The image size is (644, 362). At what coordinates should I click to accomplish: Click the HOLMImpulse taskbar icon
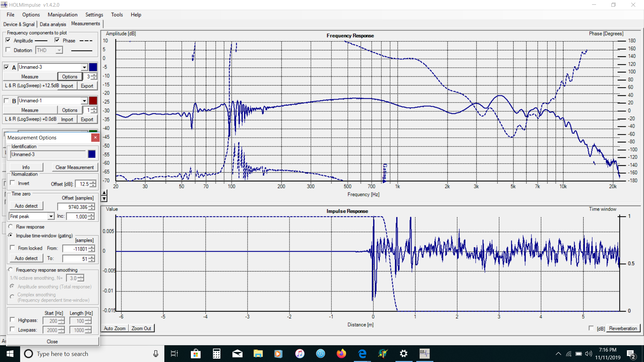click(x=425, y=354)
